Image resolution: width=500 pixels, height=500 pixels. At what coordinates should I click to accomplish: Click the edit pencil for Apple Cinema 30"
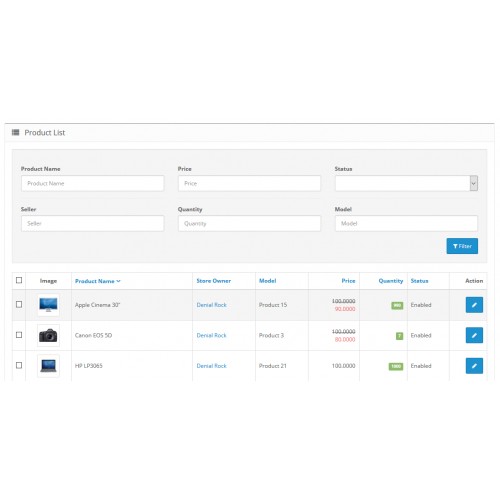(x=474, y=305)
